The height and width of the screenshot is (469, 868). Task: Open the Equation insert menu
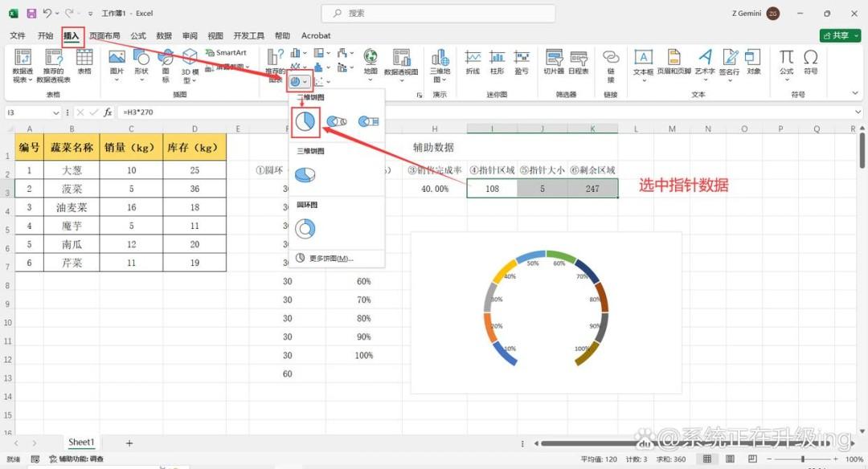tap(787, 65)
